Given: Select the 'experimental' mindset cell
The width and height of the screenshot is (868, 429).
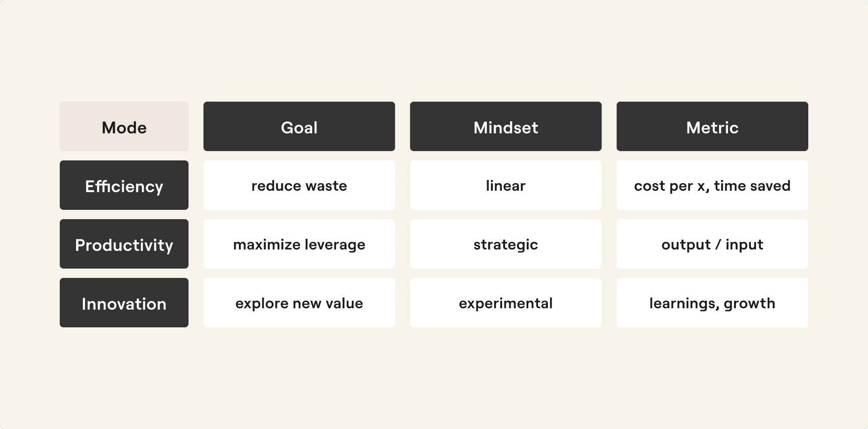Looking at the screenshot, I should click(x=506, y=303).
